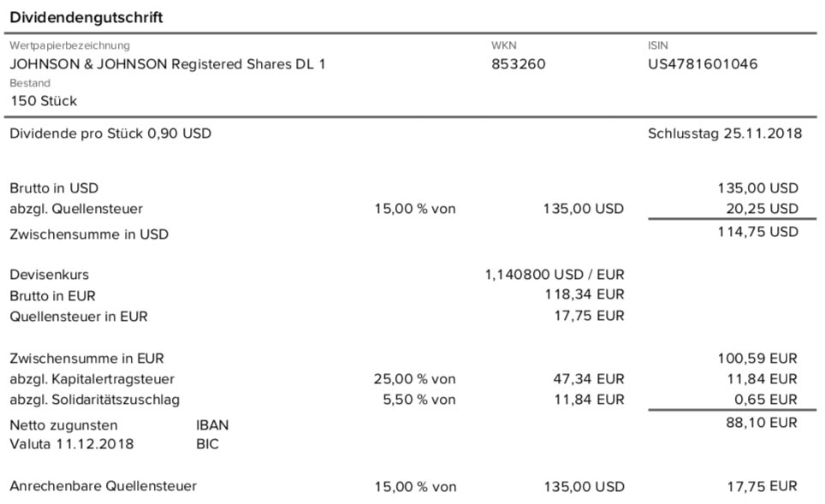Click the Devisenkurs rate 1,140800 USD / EUR
Screen dimensions: 825x504
[x=555, y=275]
